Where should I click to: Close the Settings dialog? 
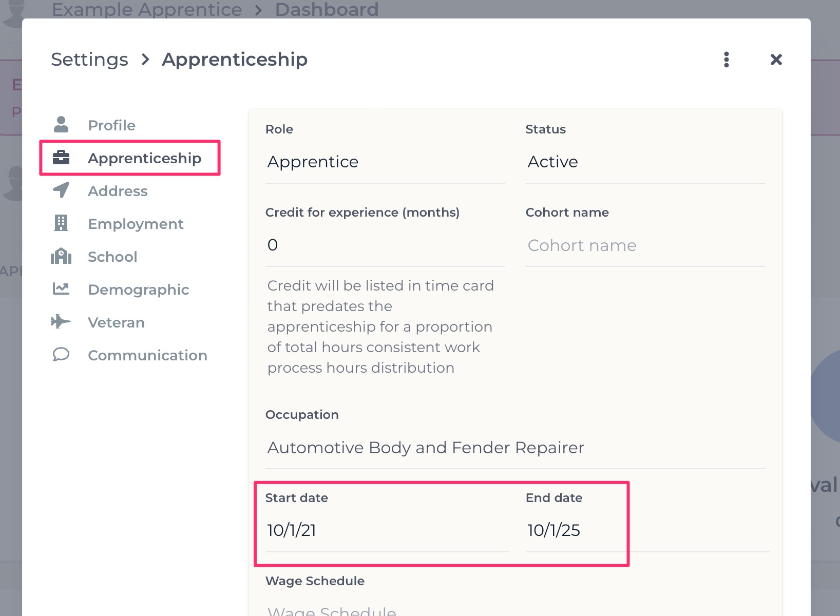776,60
